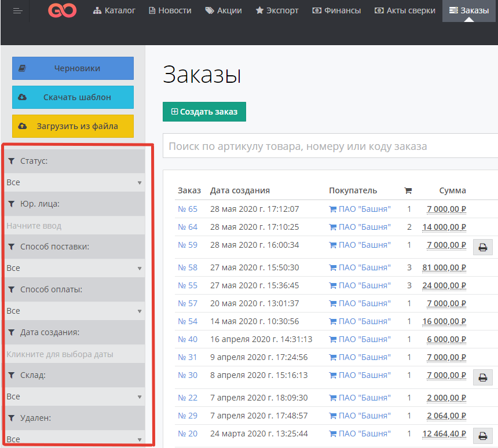
Task: Switch to the Финансы section
Action: 336,10
